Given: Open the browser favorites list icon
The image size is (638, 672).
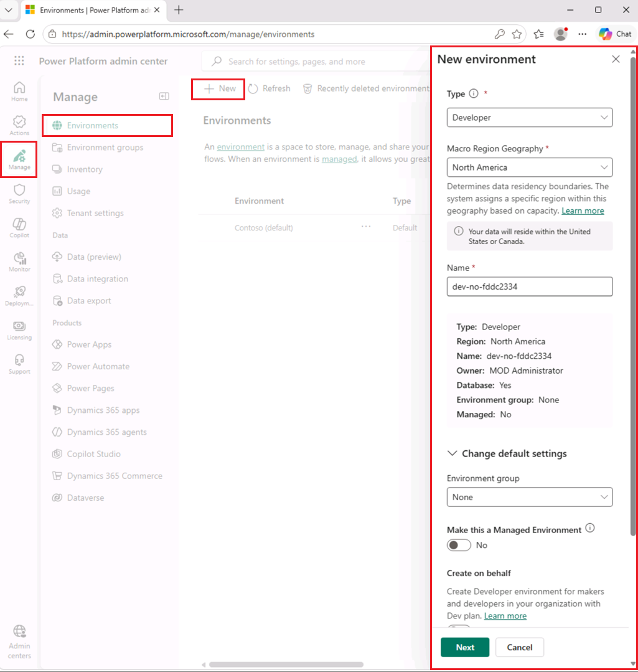Looking at the screenshot, I should click(x=538, y=34).
